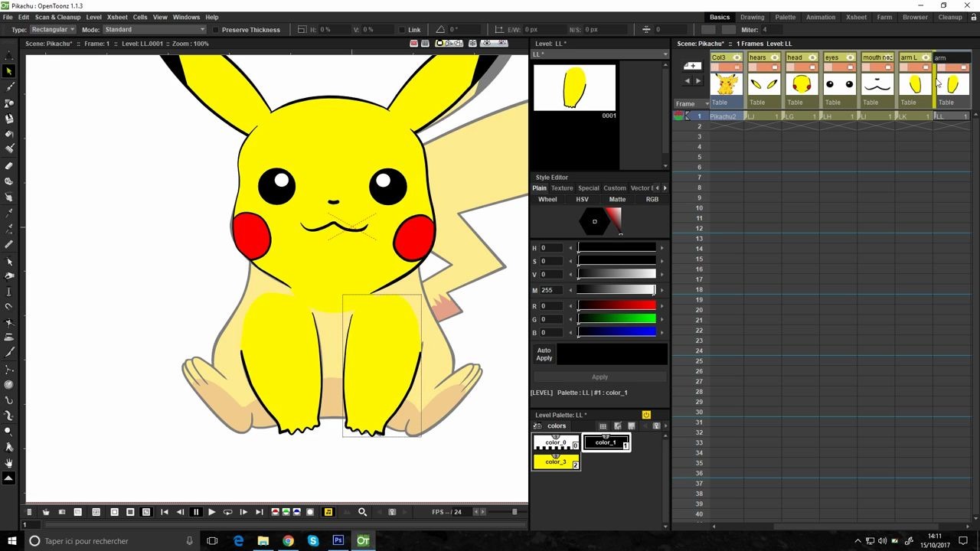980x551 pixels.
Task: Jump to first frame button
Action: [165, 512]
